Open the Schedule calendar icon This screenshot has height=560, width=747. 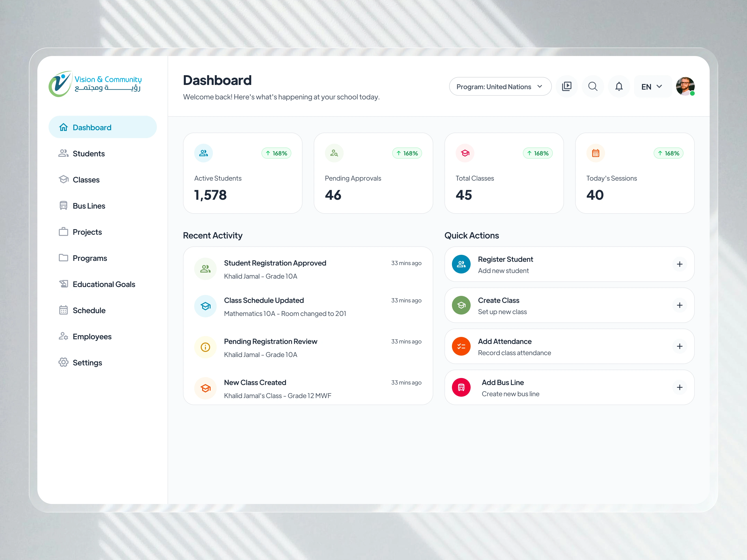point(63,310)
